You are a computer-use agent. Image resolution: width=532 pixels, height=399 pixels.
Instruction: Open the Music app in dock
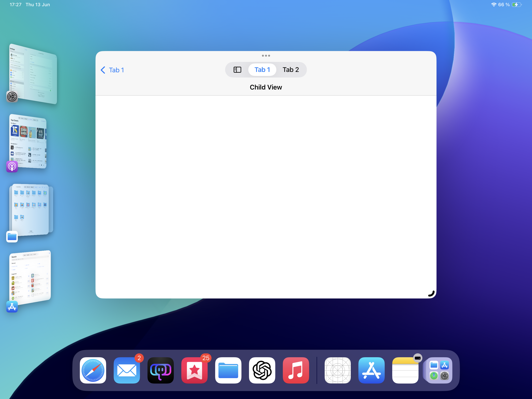click(296, 370)
